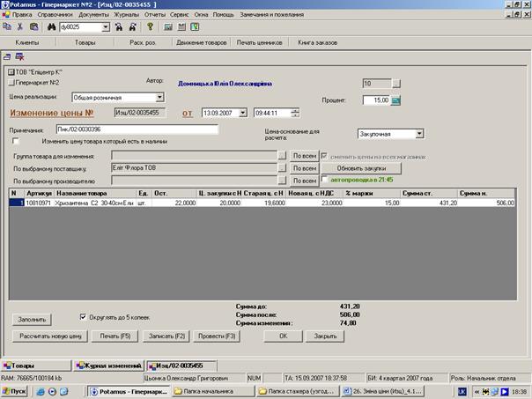532x399 pixels.
Task: Toggle the Гіпермаркет №2 checkbox
Action: point(11,83)
